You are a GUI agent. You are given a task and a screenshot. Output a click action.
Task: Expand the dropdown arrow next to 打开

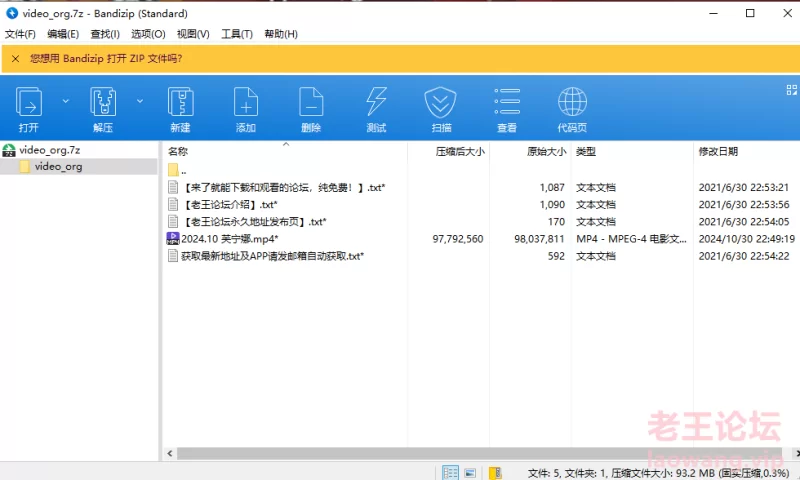coord(66,101)
